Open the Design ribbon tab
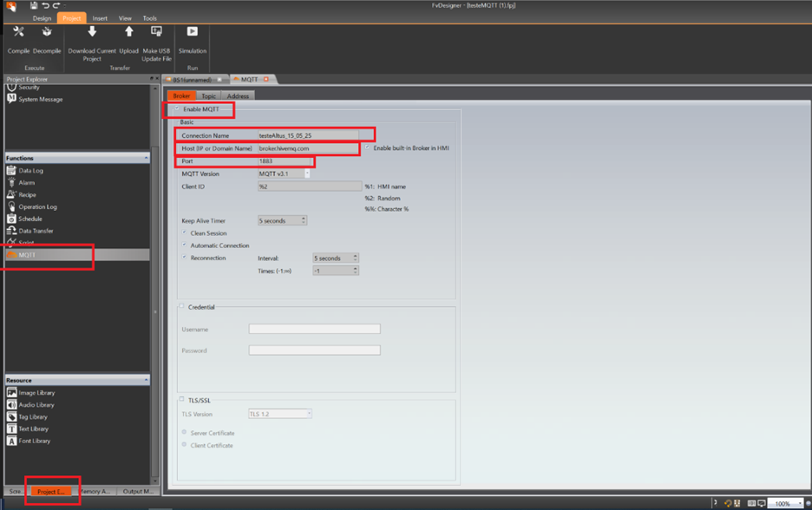The height and width of the screenshot is (510, 812). (x=42, y=18)
